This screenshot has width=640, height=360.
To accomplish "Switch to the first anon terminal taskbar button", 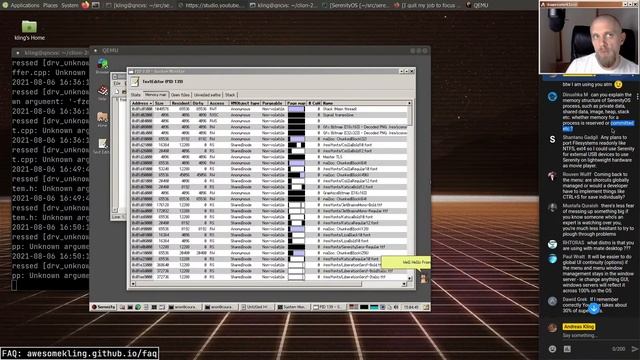I will pyautogui.click(x=186, y=307).
